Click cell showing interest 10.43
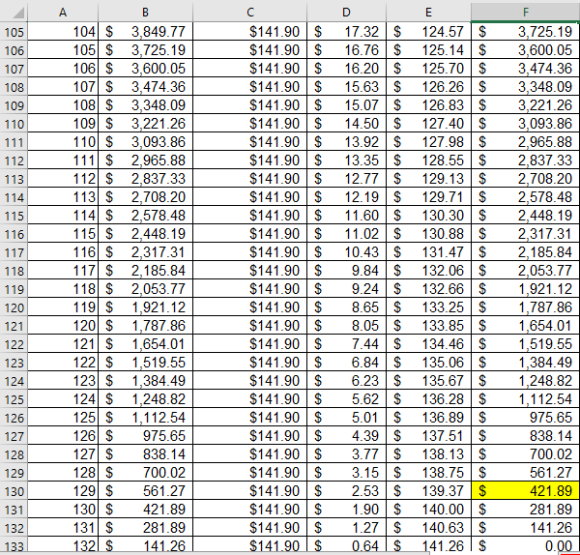 point(346,252)
